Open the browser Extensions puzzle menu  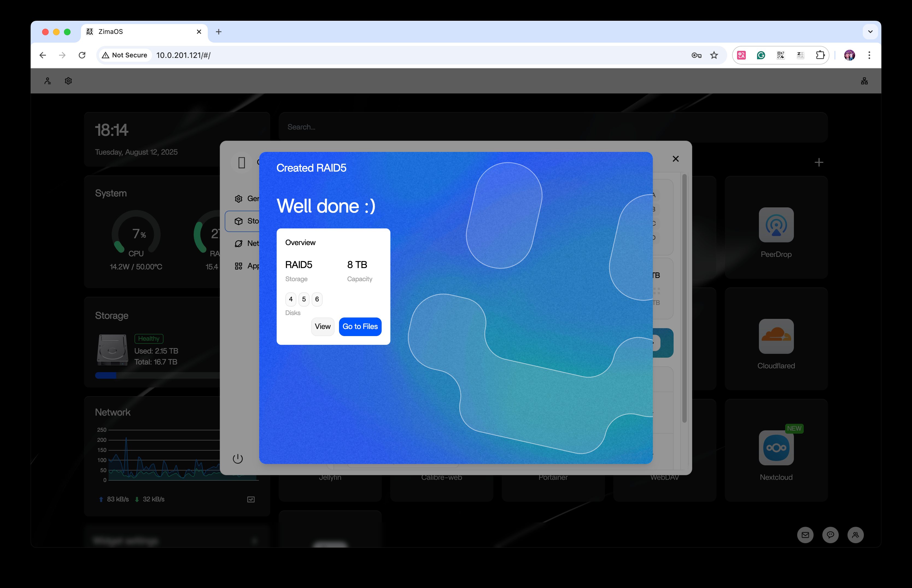[x=820, y=55]
